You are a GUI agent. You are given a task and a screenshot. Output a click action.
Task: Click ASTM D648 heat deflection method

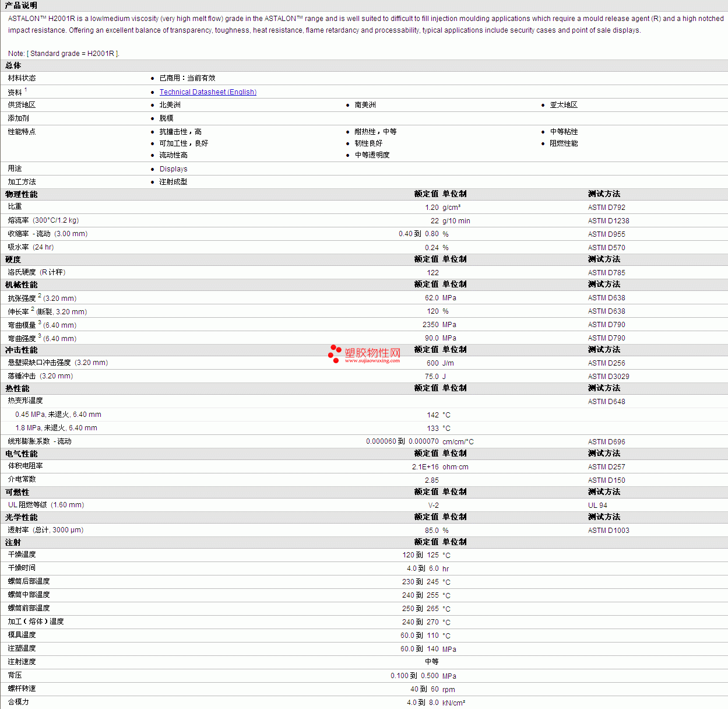tap(607, 402)
